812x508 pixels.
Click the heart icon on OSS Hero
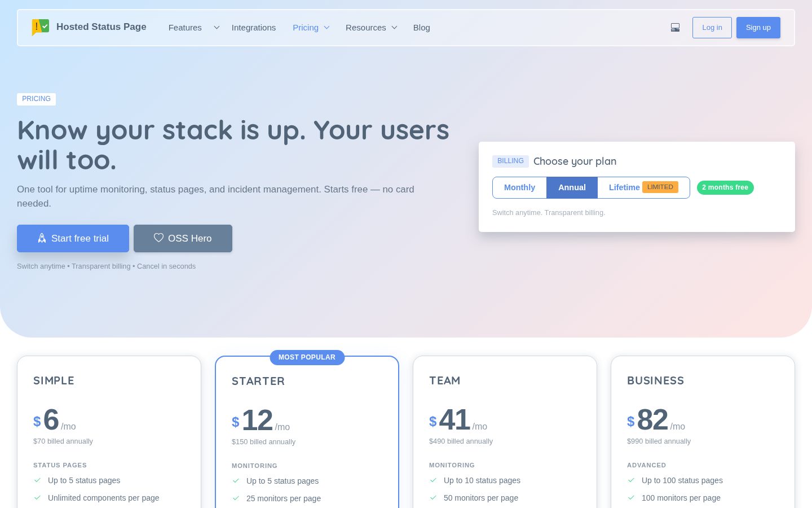[x=158, y=238]
